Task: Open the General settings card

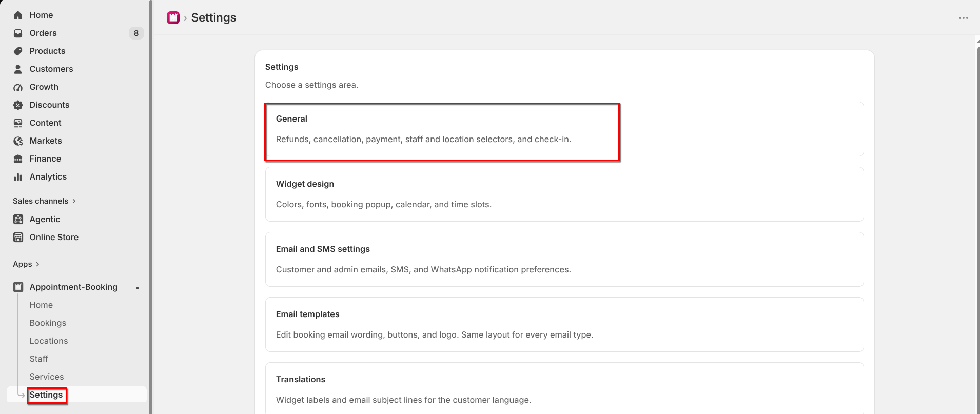Action: (564, 129)
